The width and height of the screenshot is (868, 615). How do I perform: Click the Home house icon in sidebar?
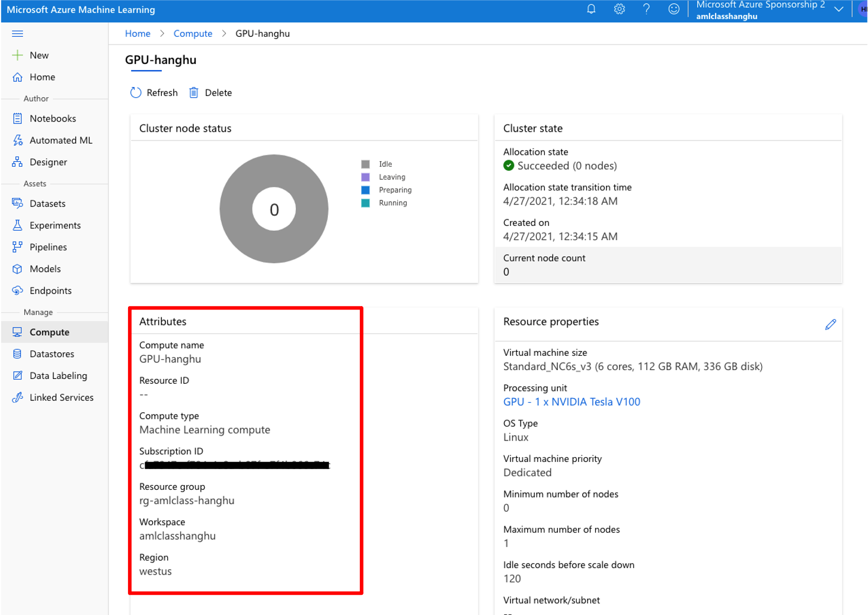pos(18,77)
